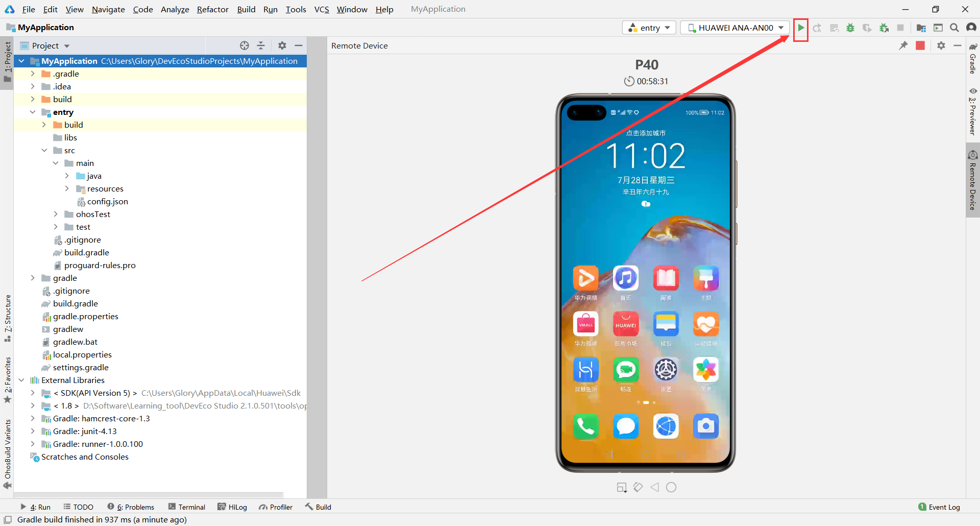This screenshot has height=526, width=980.
Task: Open the HiLog tool tab
Action: click(232, 507)
